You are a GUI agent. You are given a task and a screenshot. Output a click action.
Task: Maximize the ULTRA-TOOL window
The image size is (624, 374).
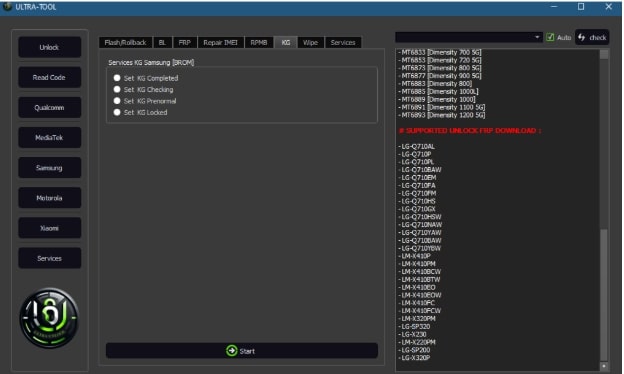(x=581, y=6)
